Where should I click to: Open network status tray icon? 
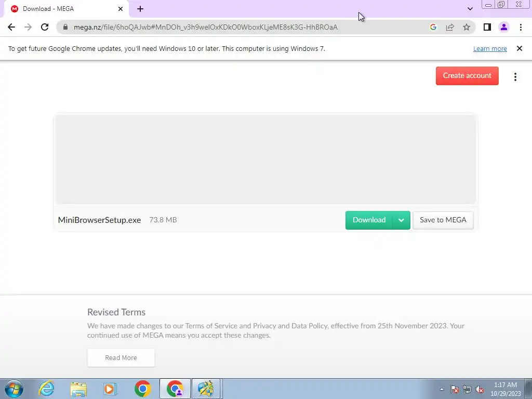467,389
